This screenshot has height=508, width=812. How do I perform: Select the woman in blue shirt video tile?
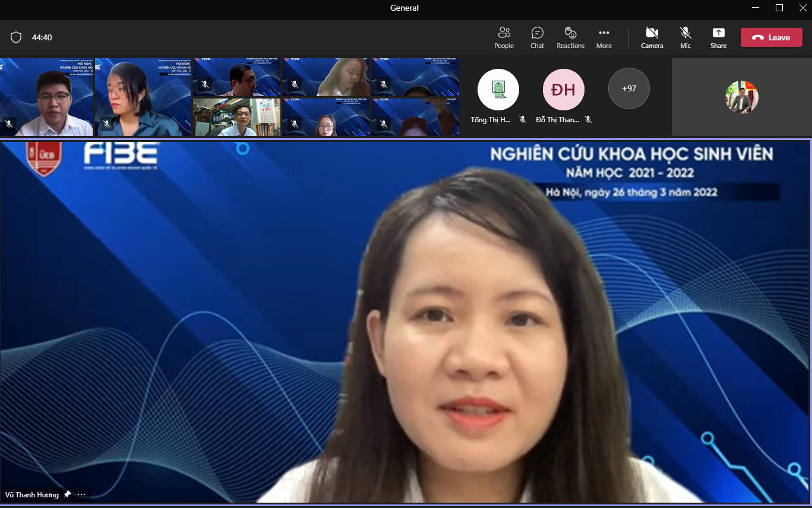point(143,97)
